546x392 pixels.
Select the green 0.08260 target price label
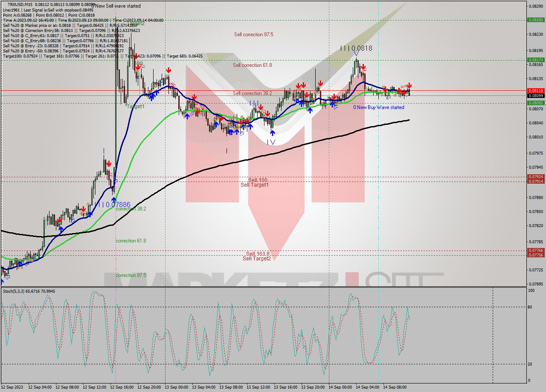point(536,19)
